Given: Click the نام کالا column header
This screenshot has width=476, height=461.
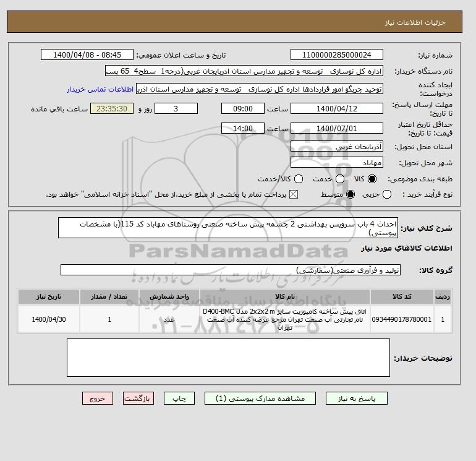Looking at the screenshot, I should click(x=285, y=296).
